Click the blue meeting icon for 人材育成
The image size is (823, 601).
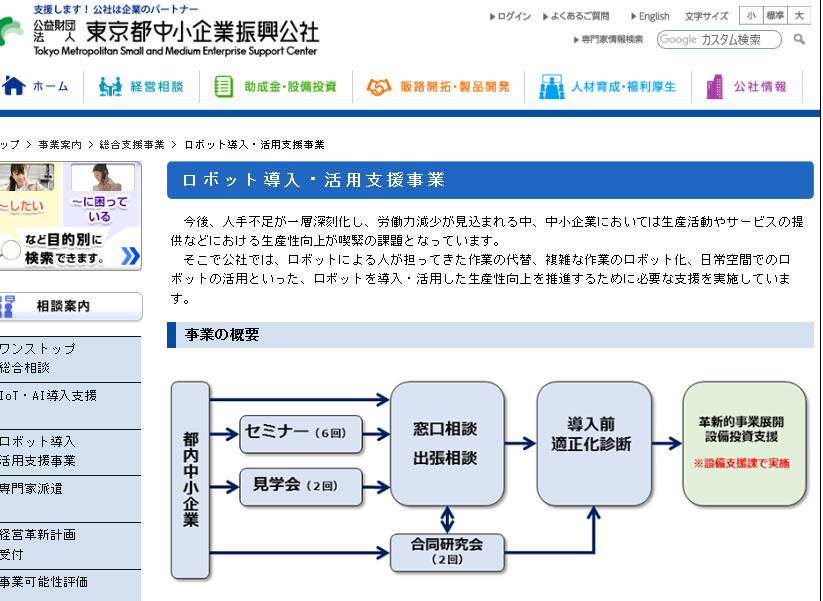click(x=552, y=87)
